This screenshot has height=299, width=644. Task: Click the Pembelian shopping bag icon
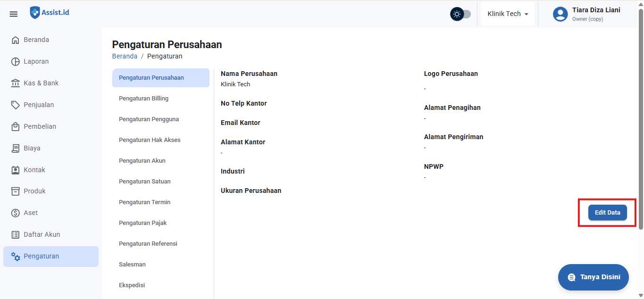click(x=16, y=126)
